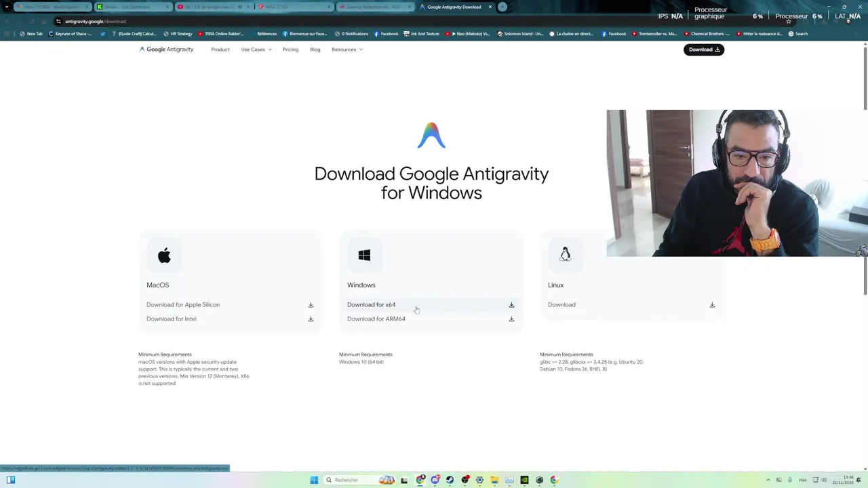Image resolution: width=868 pixels, height=488 pixels.
Task: Expand the Use Cases dropdown
Action: [x=256, y=49]
